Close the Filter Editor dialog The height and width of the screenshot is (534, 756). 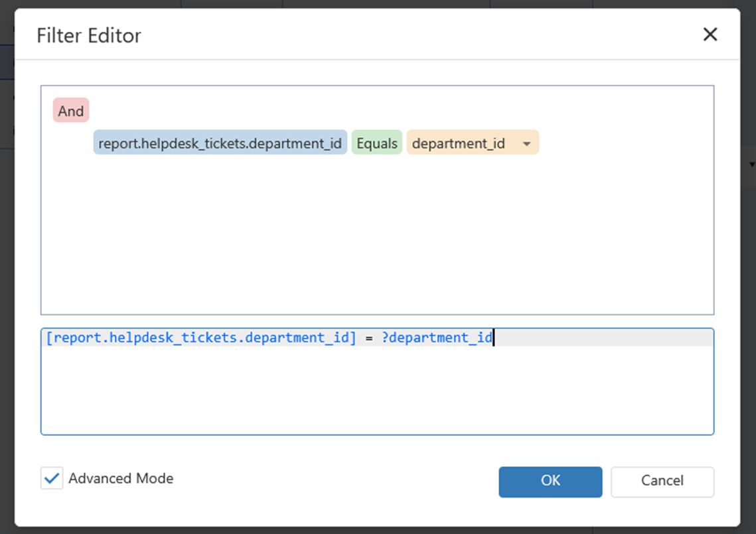click(710, 34)
